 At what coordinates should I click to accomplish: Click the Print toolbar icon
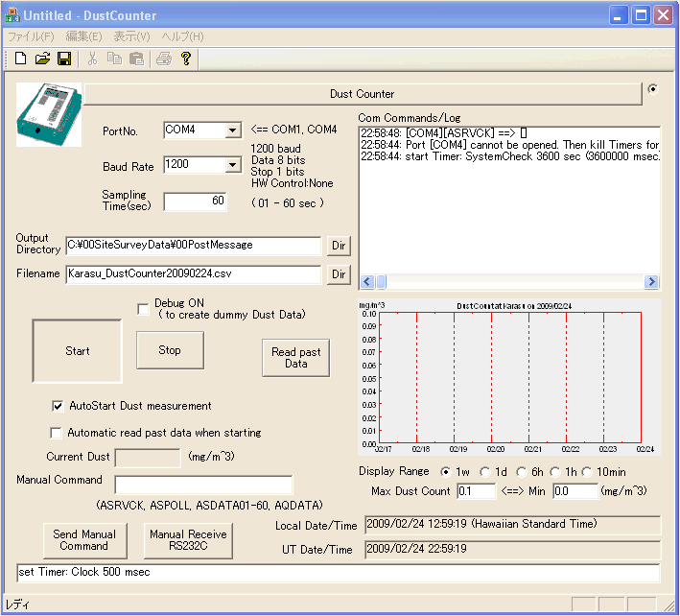(x=164, y=59)
